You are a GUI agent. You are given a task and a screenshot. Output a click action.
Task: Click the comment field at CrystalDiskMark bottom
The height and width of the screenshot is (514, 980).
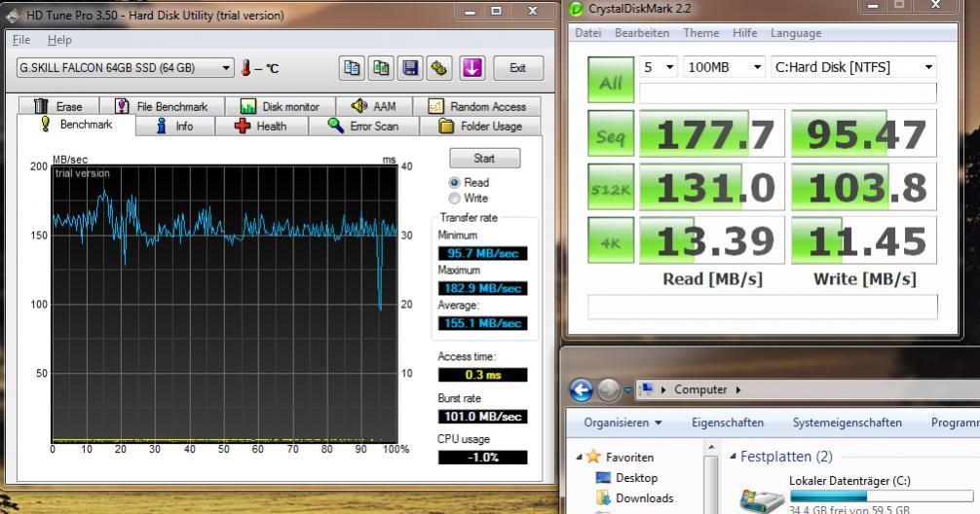(763, 307)
